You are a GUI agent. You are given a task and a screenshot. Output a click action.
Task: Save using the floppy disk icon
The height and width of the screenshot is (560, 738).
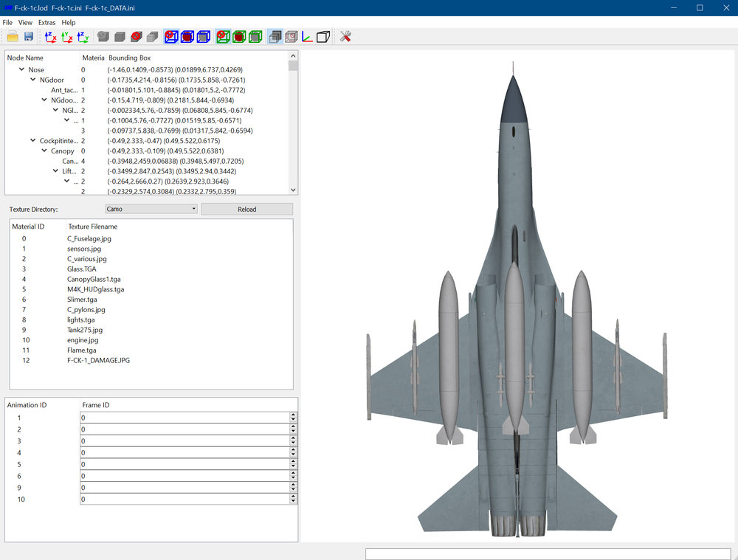coord(29,37)
